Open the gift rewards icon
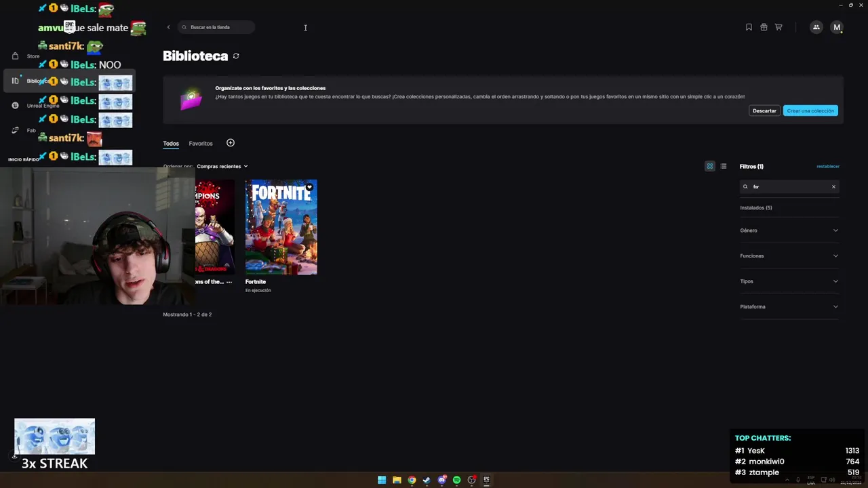 pyautogui.click(x=764, y=27)
